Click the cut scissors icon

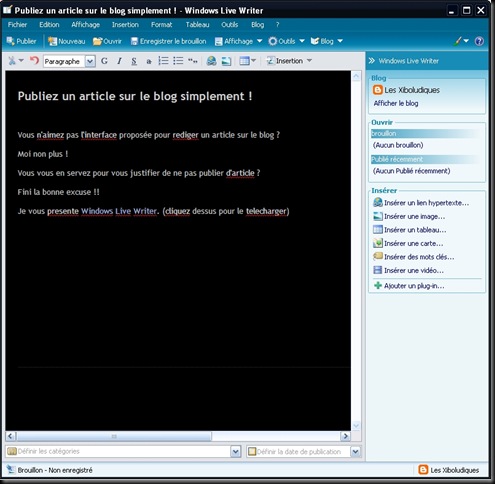pyautogui.click(x=12, y=61)
